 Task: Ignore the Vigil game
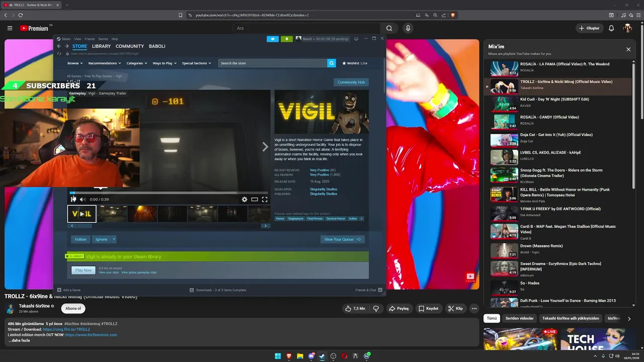pos(101,239)
